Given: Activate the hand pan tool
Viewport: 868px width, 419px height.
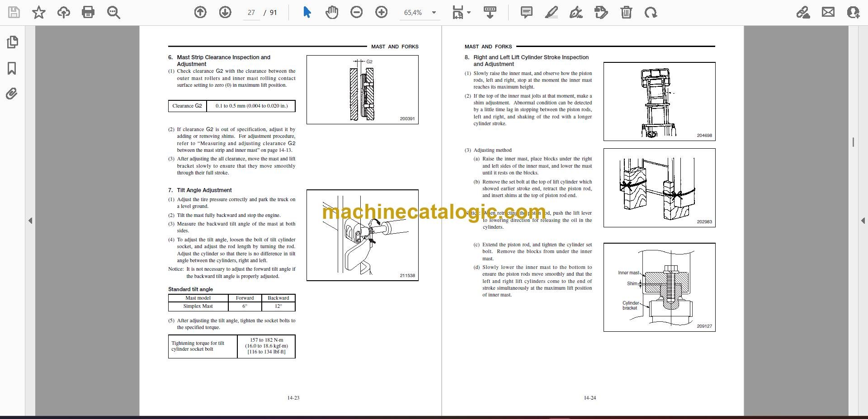Looking at the screenshot, I should 332,12.
